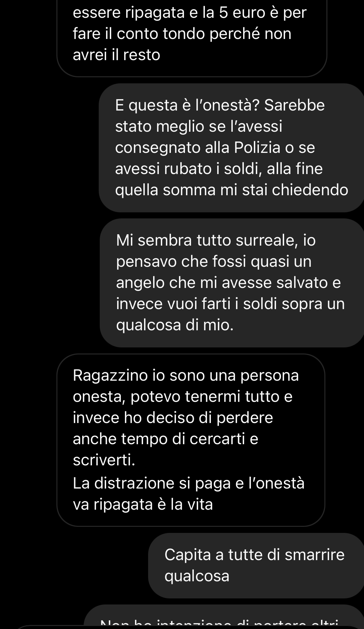
Task: Tap the line 'La distrazione si paga e l'onestà'
Action: [189, 483]
